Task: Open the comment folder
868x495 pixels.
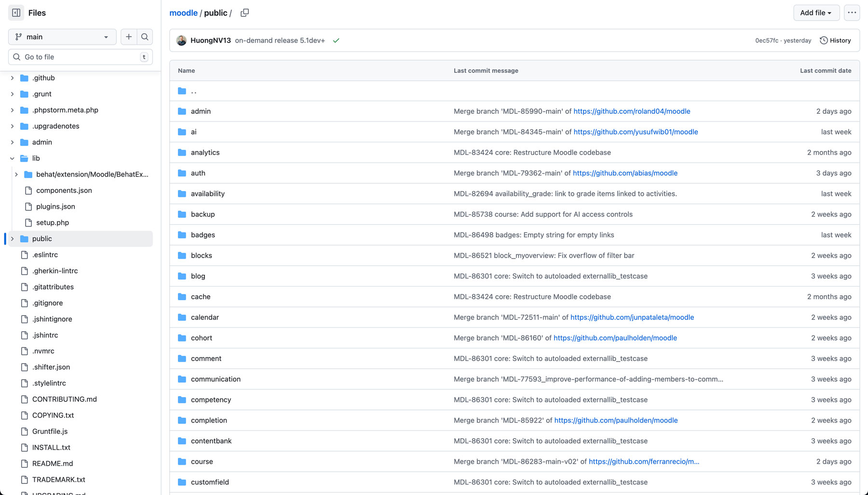Action: (206, 358)
